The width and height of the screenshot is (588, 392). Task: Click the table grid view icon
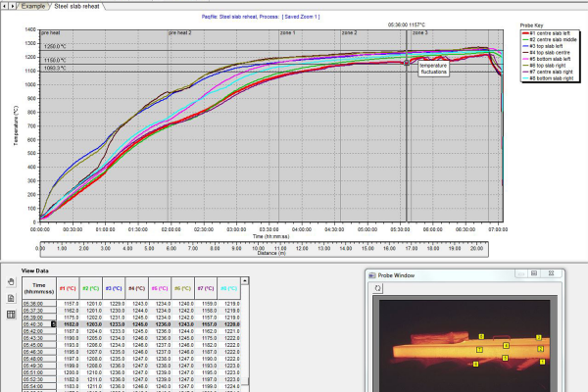tap(10, 312)
